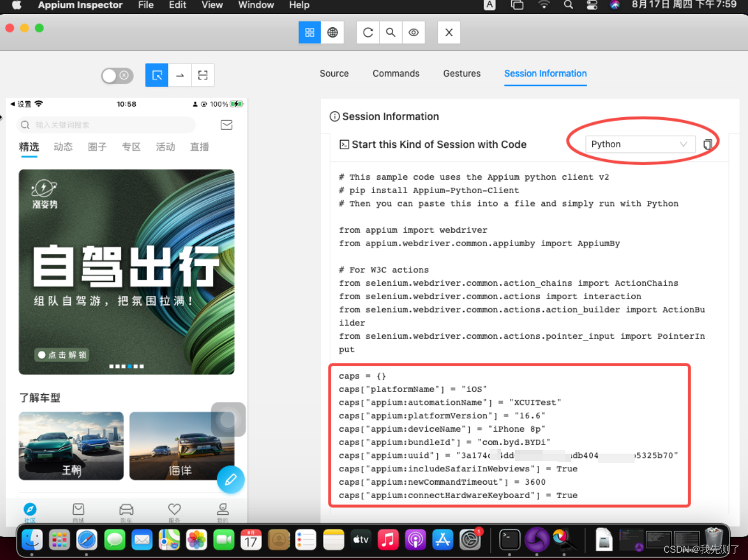The image size is (748, 560).
Task: Open the File menu
Action: click(x=146, y=5)
